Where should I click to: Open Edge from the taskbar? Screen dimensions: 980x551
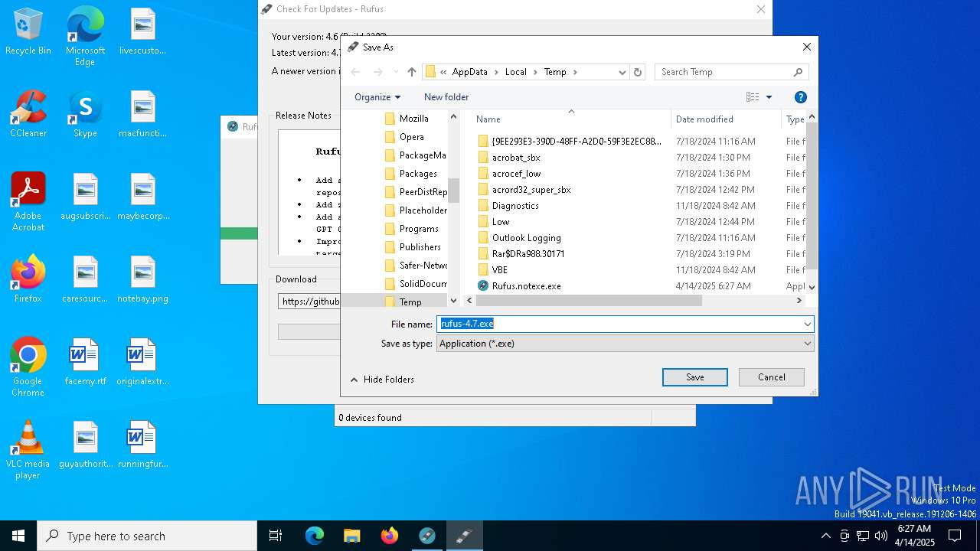(x=315, y=536)
